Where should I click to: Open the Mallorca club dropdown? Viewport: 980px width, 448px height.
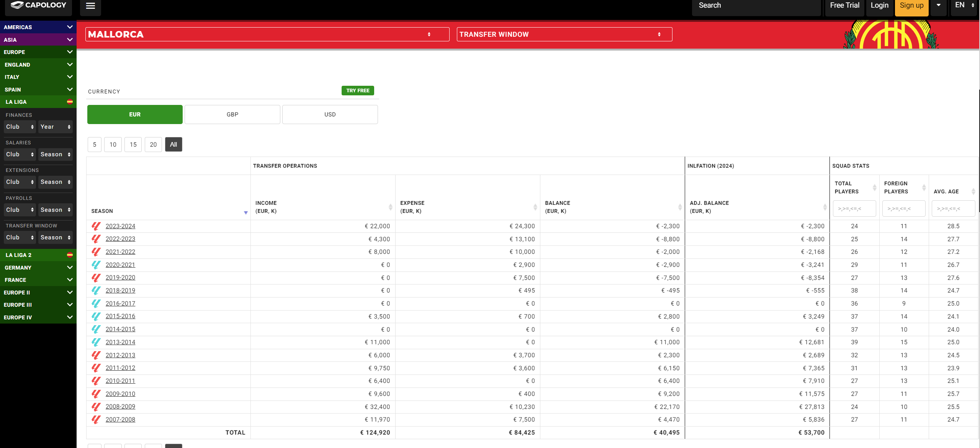pyautogui.click(x=267, y=34)
